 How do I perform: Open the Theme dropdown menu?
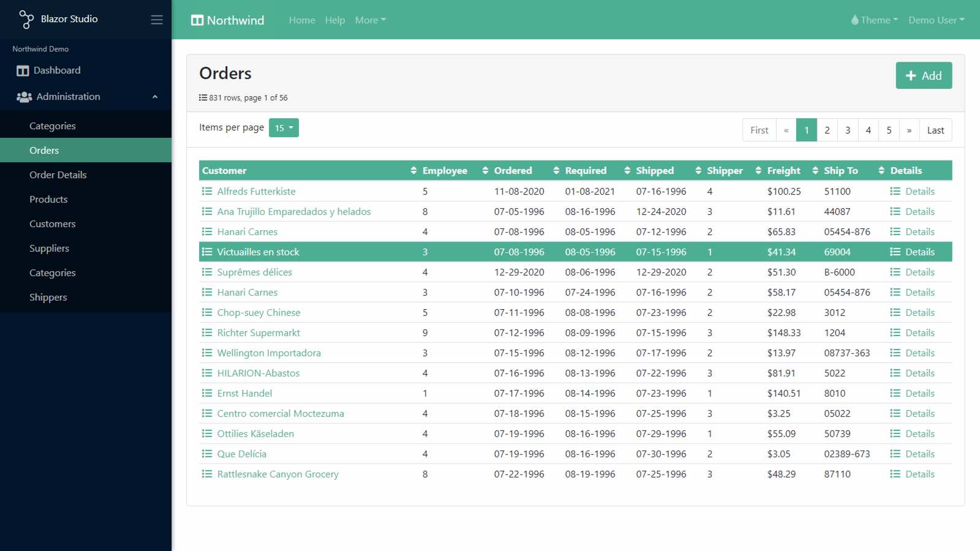pos(875,20)
